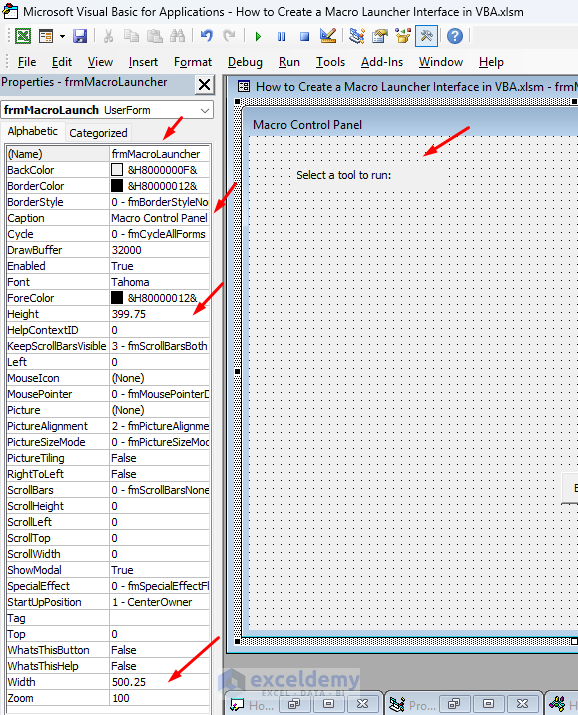578x715 pixels.
Task: Switch to the Alphabetic tab
Action: [x=33, y=131]
